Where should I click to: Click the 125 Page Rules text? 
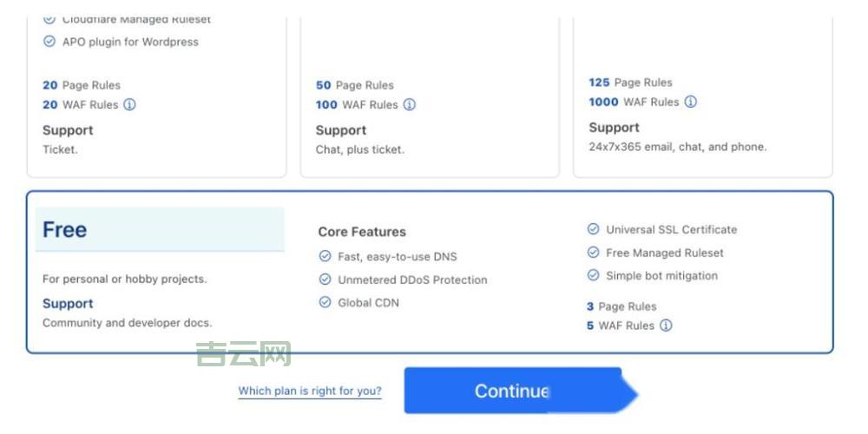tap(630, 82)
